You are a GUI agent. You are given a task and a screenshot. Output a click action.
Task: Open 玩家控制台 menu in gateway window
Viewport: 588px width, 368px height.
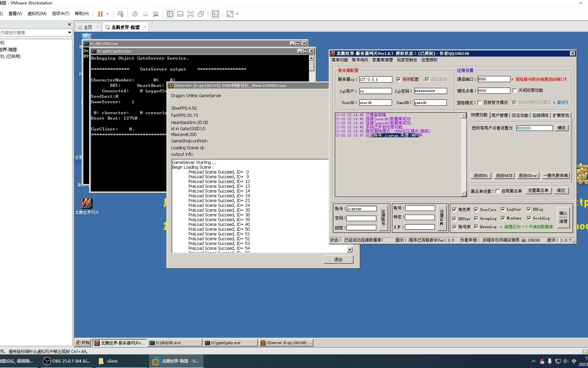407,60
